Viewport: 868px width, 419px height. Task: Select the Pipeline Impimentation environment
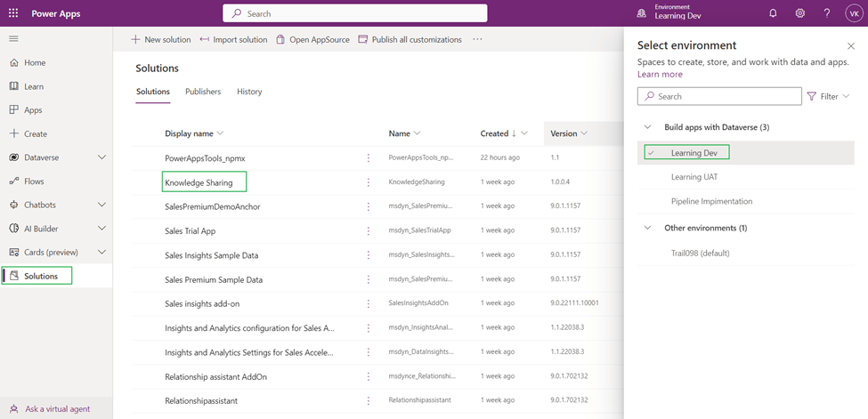tap(711, 201)
